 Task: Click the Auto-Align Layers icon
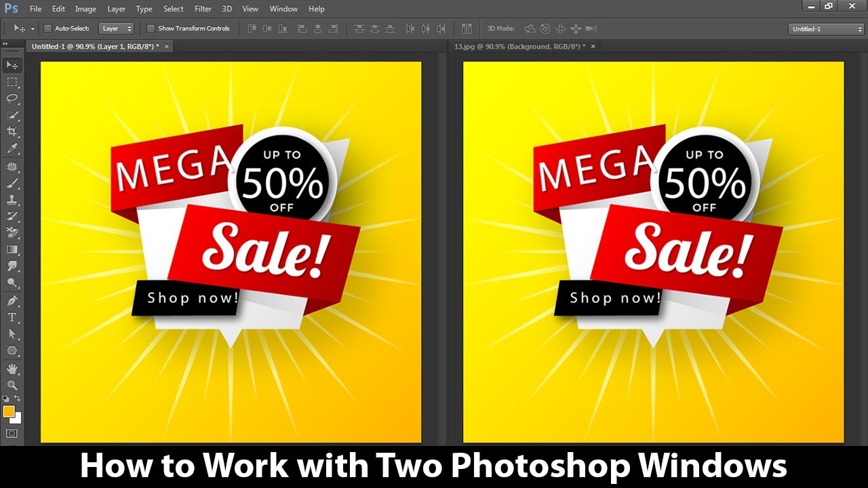coord(467,28)
